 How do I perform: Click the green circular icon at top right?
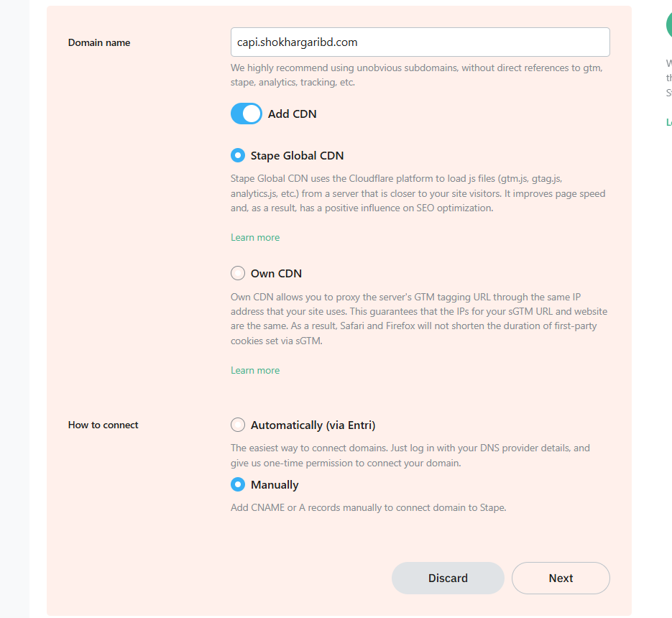669,25
